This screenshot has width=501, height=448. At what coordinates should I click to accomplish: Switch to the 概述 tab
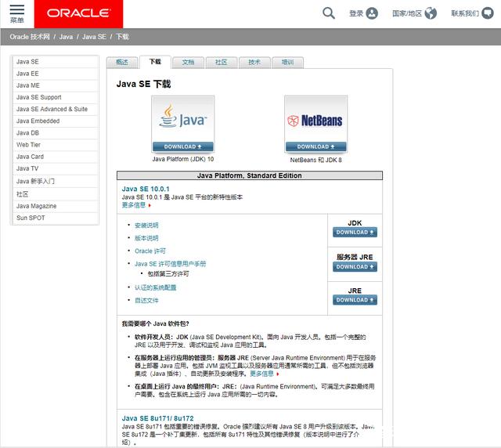[122, 63]
